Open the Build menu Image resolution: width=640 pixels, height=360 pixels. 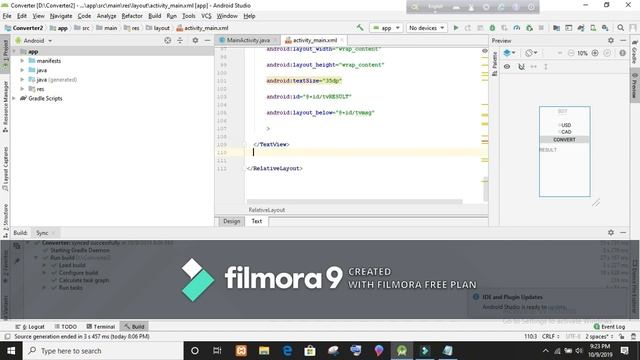[x=154, y=16]
